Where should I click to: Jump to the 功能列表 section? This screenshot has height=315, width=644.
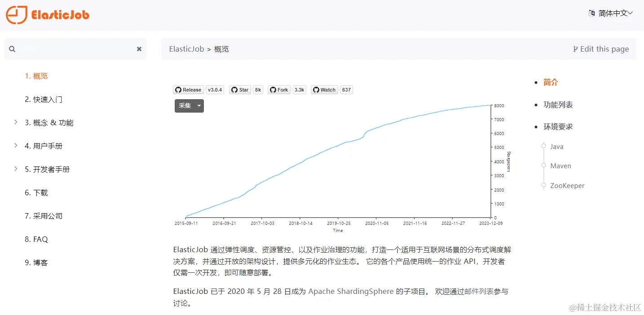(x=558, y=105)
